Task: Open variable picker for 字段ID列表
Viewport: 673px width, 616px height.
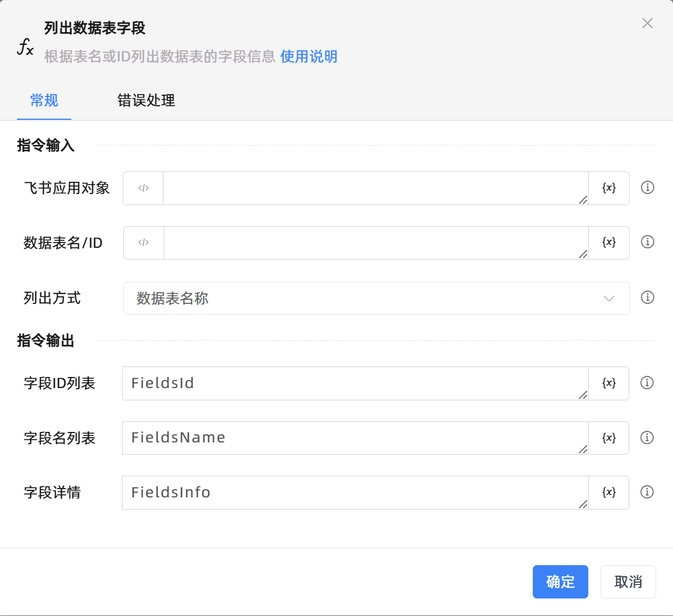Action: [x=609, y=383]
